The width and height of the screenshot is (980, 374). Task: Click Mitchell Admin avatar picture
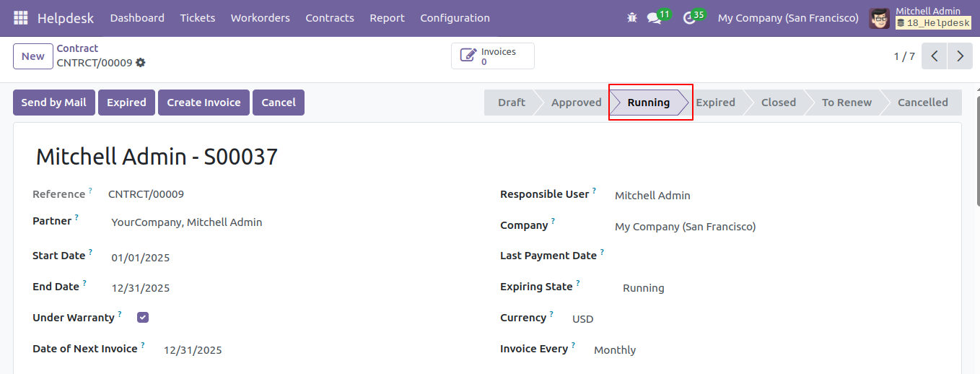(880, 18)
